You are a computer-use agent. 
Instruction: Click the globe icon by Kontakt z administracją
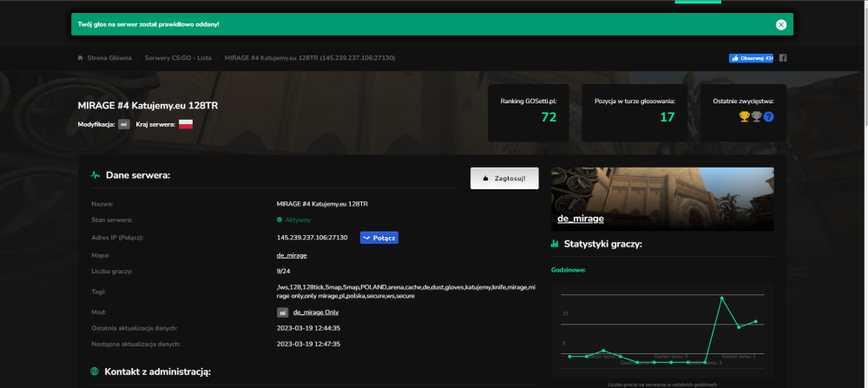(x=94, y=371)
